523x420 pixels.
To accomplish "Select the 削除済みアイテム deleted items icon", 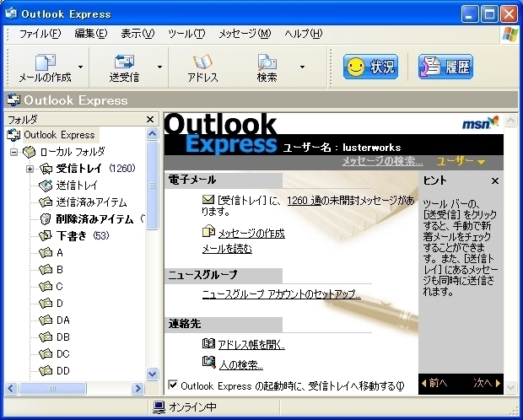I will click(x=46, y=218).
